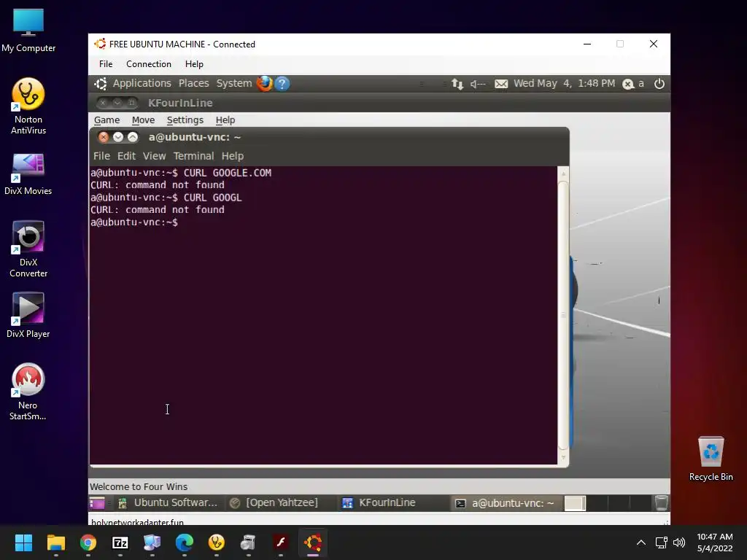Click the terminal scrollbar down arrow

(563, 457)
